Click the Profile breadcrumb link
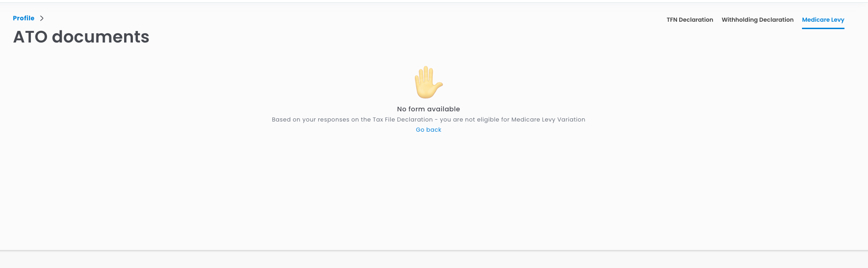 pyautogui.click(x=24, y=18)
